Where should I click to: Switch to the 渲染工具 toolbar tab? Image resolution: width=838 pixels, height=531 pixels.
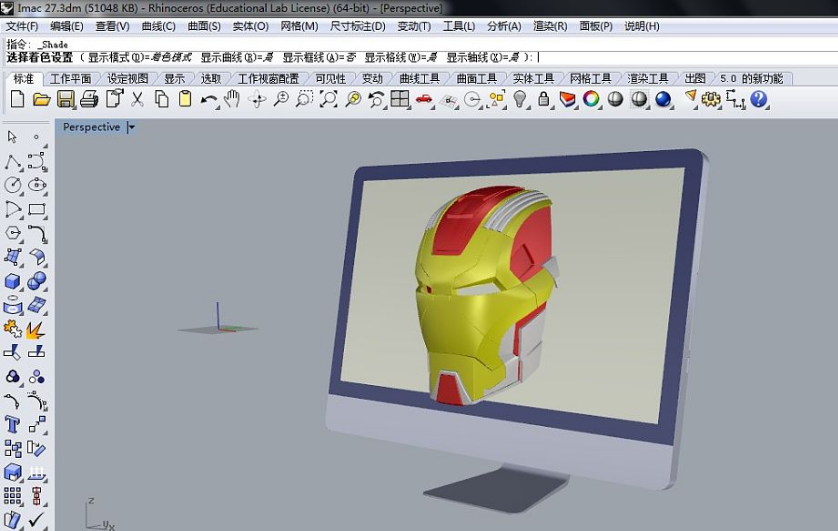(648, 79)
